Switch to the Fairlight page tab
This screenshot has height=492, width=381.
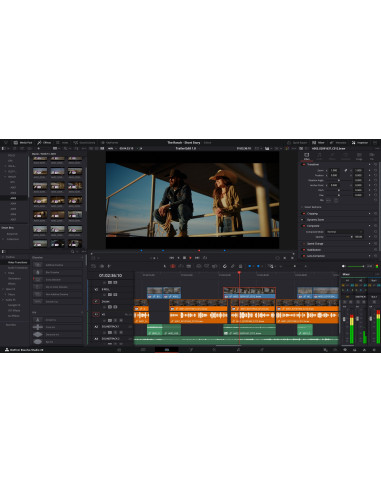238,350
